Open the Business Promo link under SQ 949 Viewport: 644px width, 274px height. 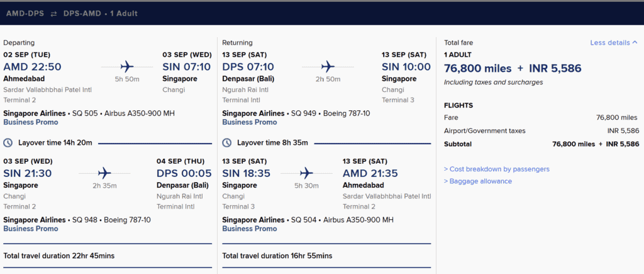(250, 122)
